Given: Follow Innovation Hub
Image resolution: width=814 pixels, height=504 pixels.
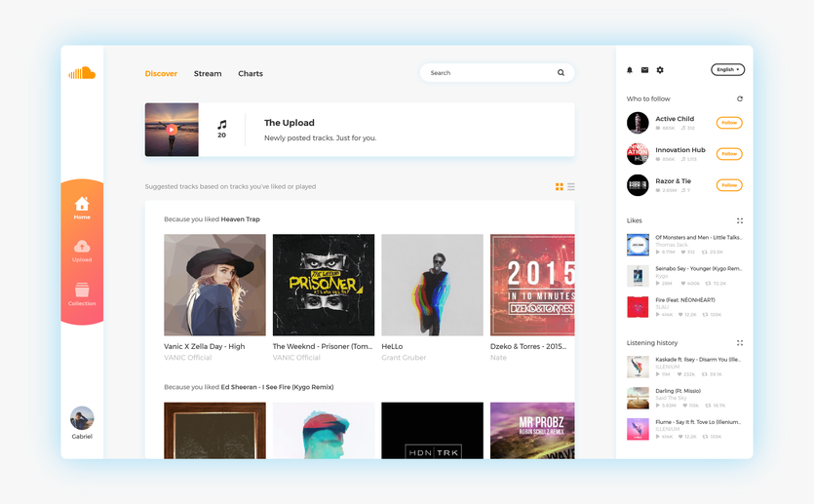Looking at the screenshot, I should point(729,154).
